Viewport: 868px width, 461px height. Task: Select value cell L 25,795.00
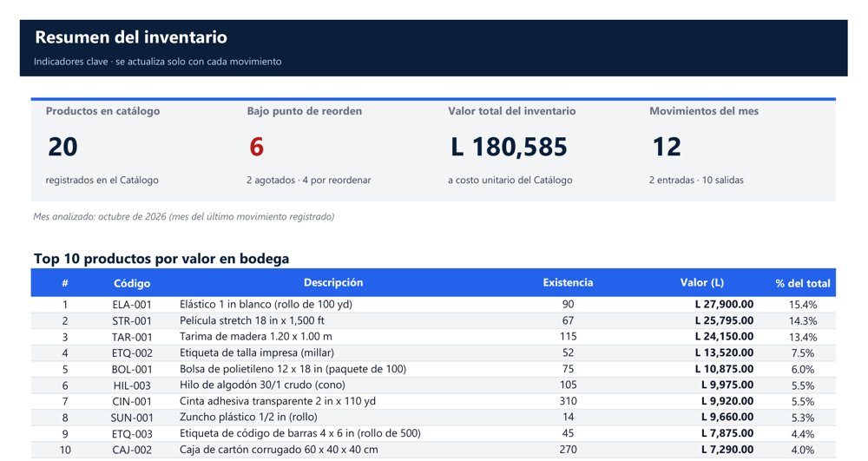724,319
